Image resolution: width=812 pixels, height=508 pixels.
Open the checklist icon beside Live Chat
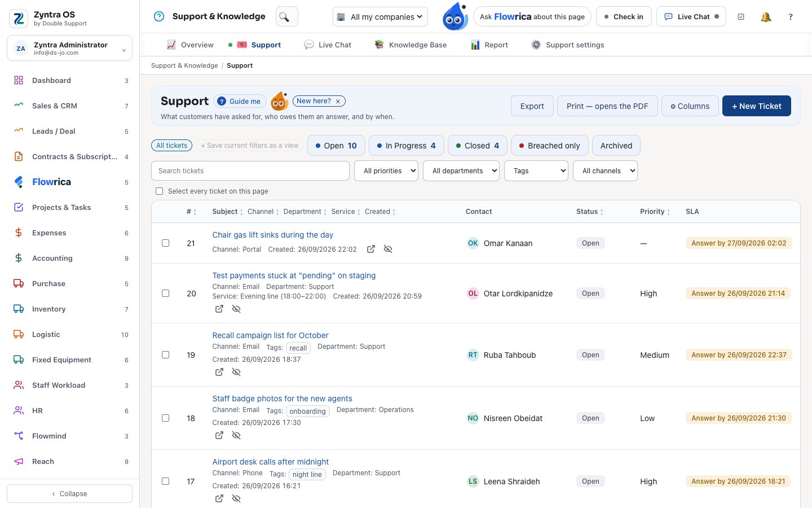coord(741,17)
